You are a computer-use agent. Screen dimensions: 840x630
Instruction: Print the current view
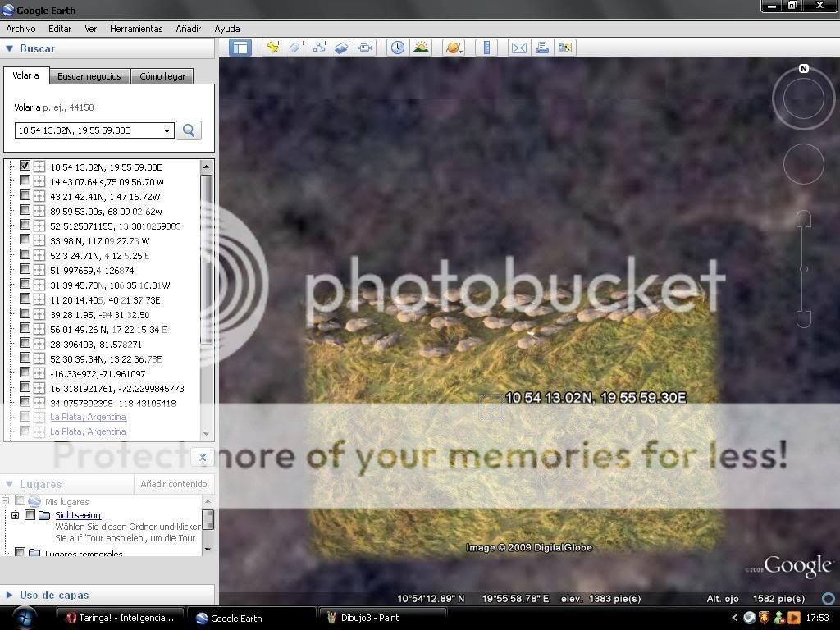tap(541, 48)
